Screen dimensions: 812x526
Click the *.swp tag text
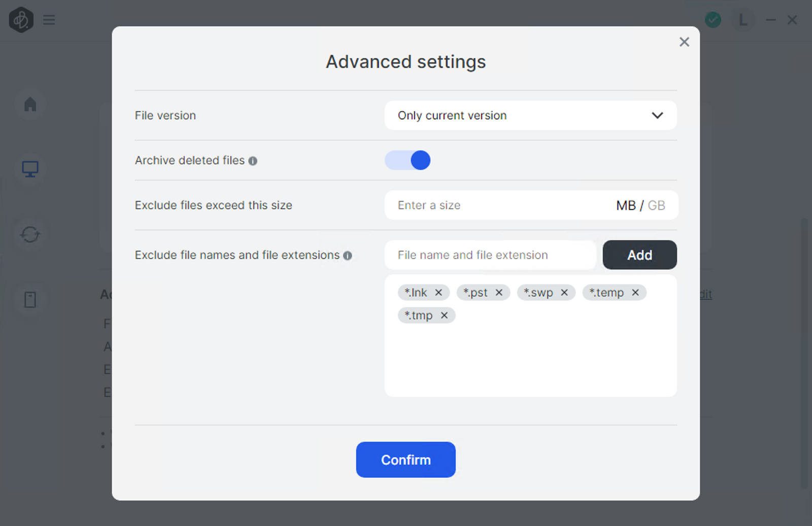click(x=538, y=293)
